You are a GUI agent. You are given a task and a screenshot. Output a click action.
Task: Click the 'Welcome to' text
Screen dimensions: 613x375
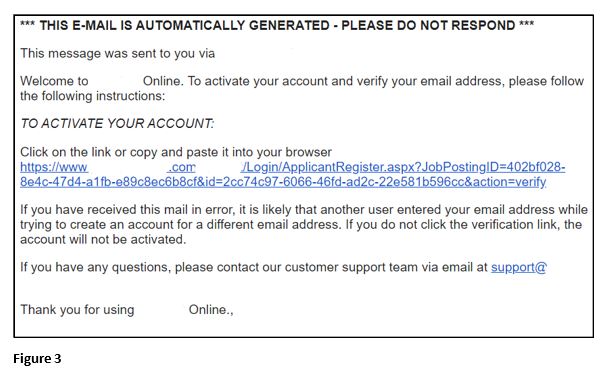tap(54, 81)
